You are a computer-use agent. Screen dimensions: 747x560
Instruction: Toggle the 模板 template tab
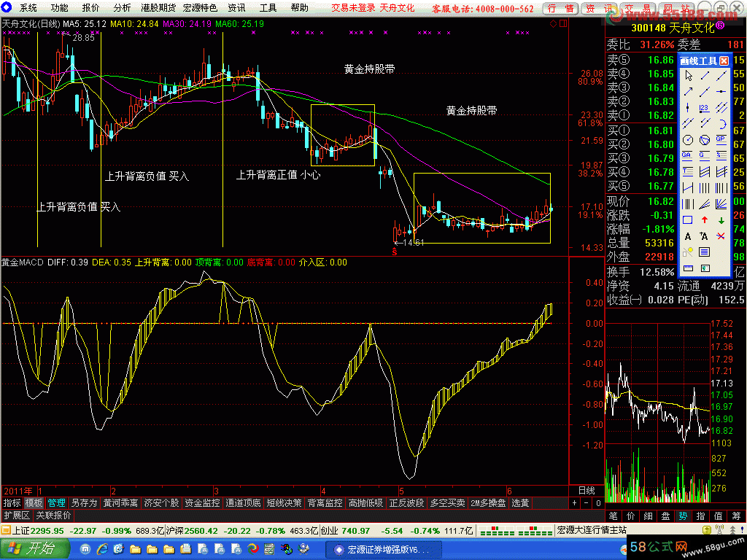pyautogui.click(x=34, y=503)
